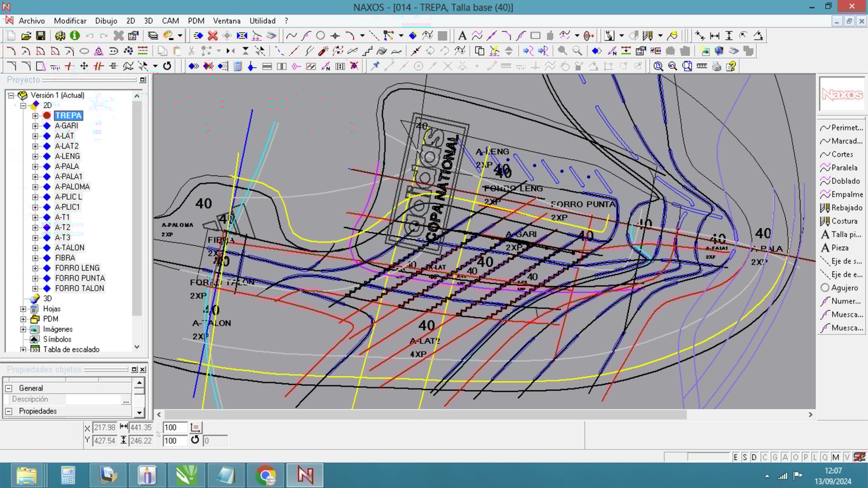Select the A-TALON tree item

(x=69, y=248)
